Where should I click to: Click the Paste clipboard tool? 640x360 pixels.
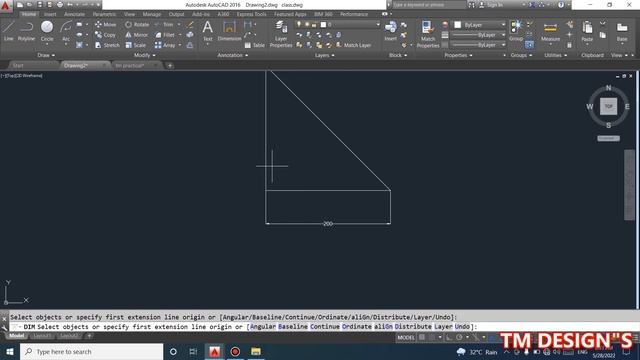tap(587, 32)
